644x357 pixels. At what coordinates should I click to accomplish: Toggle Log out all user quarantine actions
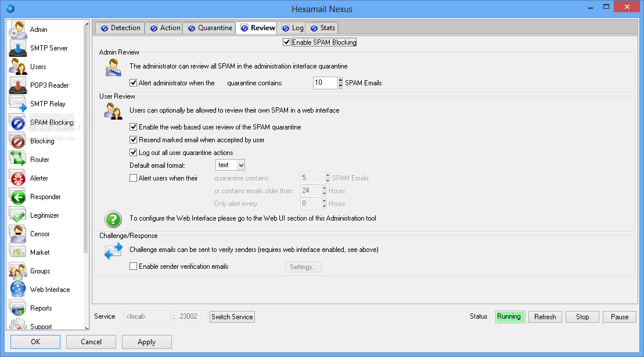(x=133, y=153)
